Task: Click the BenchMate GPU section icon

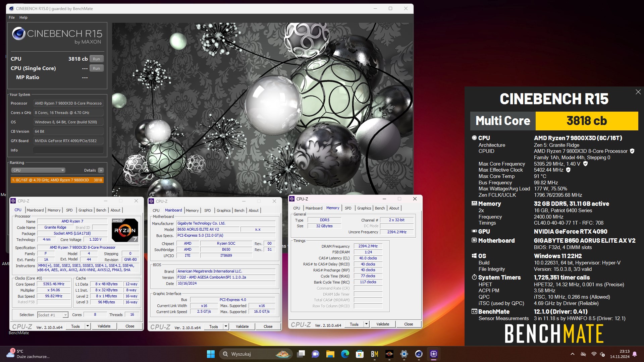Action: point(474,231)
